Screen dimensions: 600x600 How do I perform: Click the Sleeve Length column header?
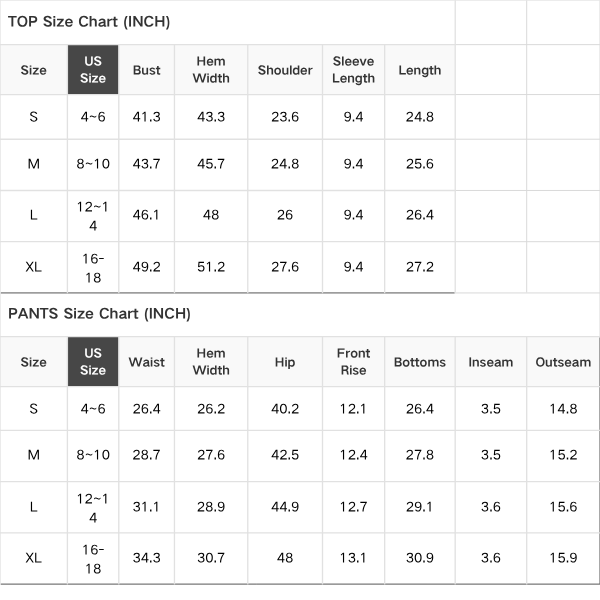pos(354,70)
